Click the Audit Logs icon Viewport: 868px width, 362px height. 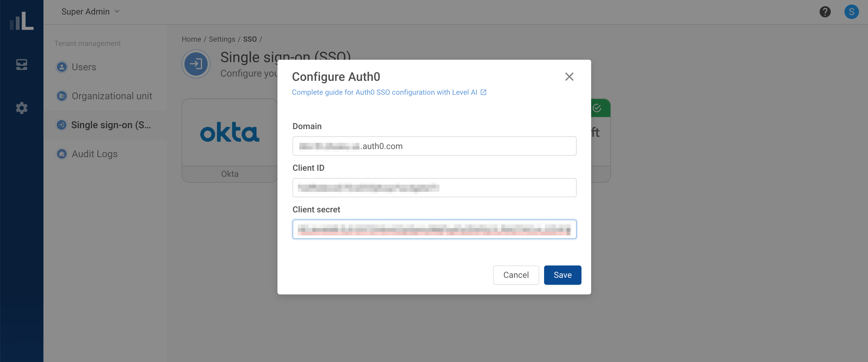coord(62,154)
